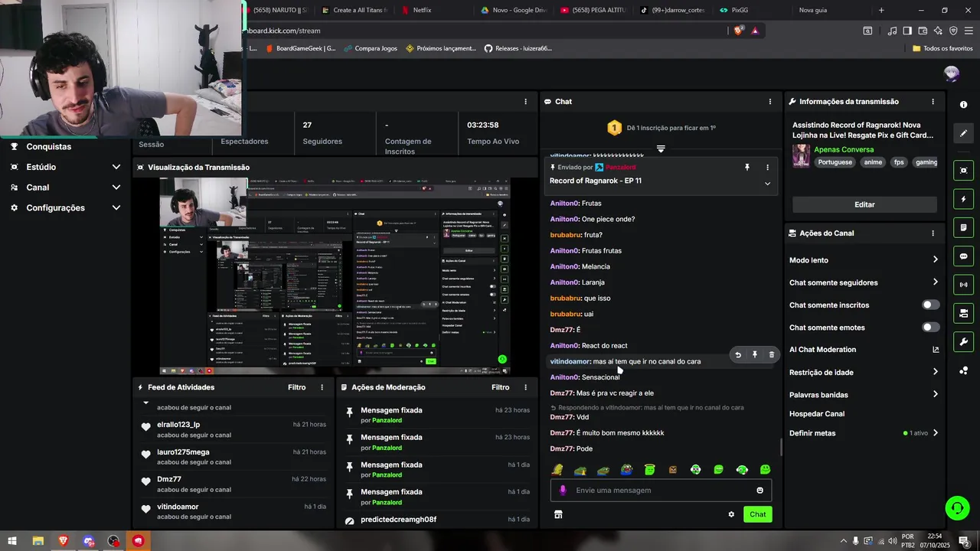Click the green Chat send button
The height and width of the screenshot is (551, 980).
coord(757,514)
